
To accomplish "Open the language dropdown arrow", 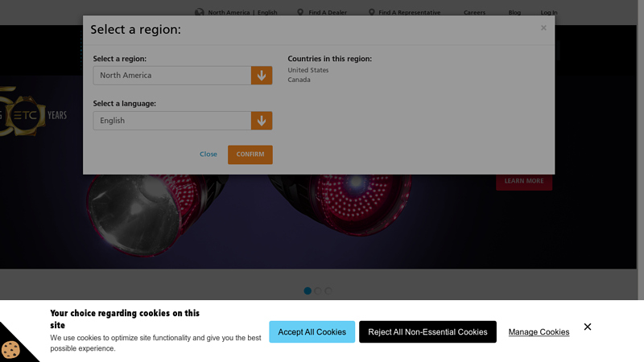I will [x=262, y=121].
